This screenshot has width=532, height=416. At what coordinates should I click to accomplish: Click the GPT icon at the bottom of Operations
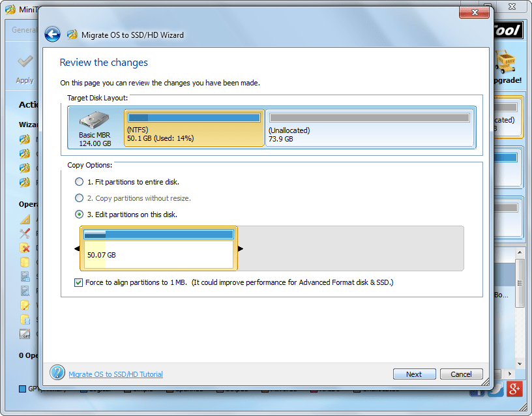coord(24,334)
